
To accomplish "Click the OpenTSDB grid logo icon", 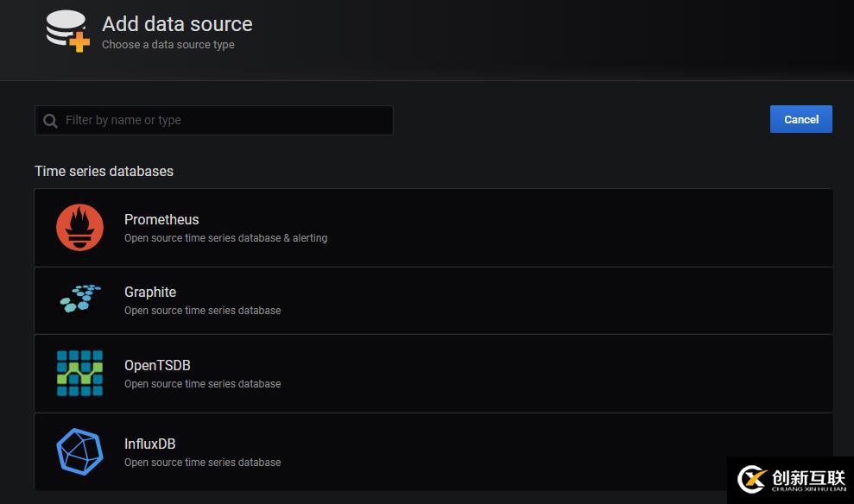I will (x=79, y=373).
